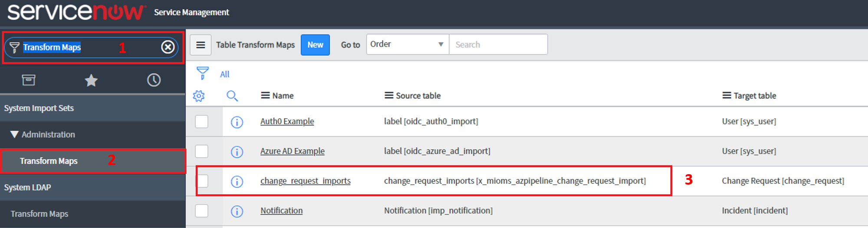The image size is (868, 228).
Task: Select the Notification row checkbox
Action: (x=202, y=211)
